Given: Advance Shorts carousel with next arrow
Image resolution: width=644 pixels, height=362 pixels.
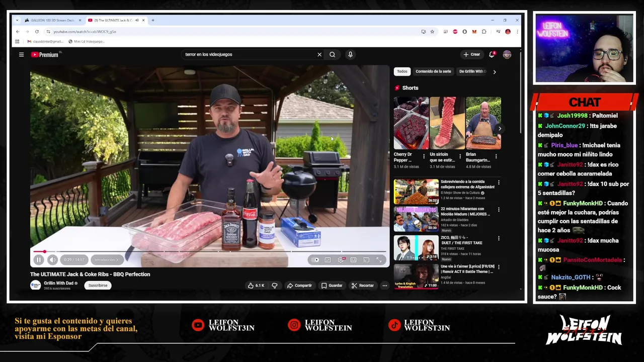Looking at the screenshot, I should (500, 129).
